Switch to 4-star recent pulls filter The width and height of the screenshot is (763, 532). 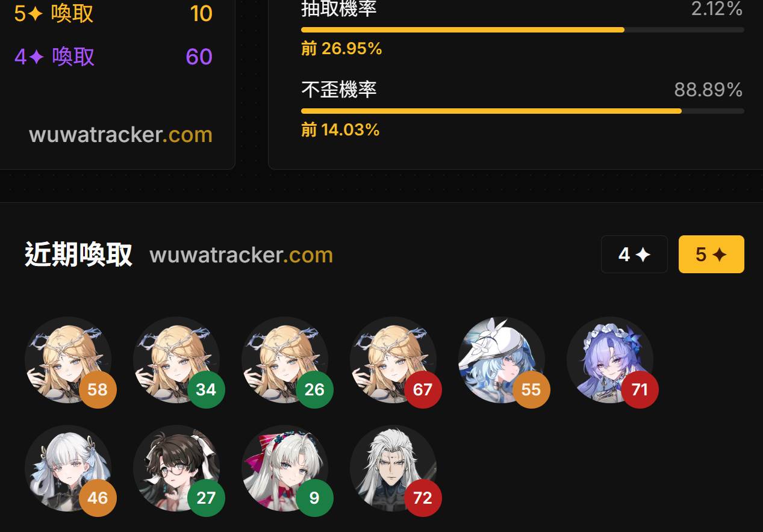[634, 255]
